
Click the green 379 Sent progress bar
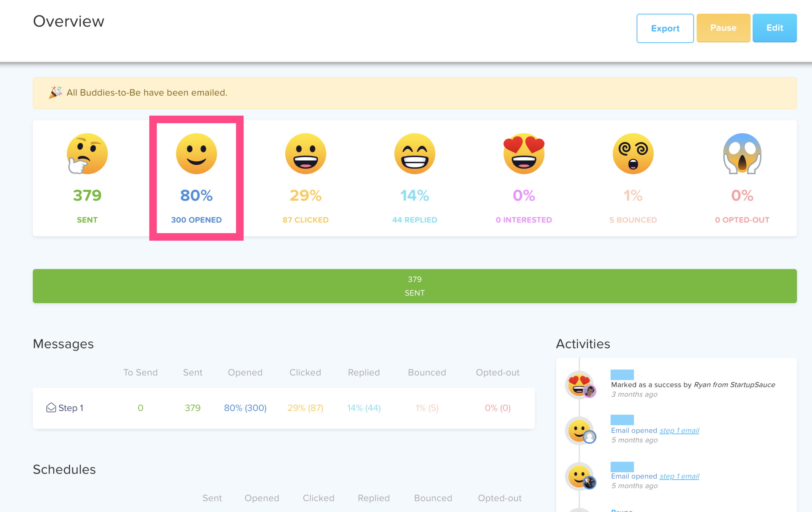(x=414, y=286)
